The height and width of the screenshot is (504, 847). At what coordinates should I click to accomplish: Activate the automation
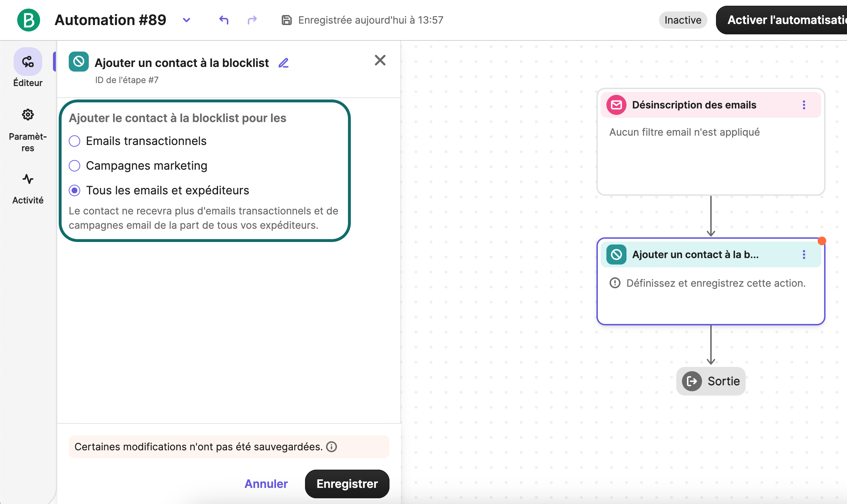(x=781, y=20)
